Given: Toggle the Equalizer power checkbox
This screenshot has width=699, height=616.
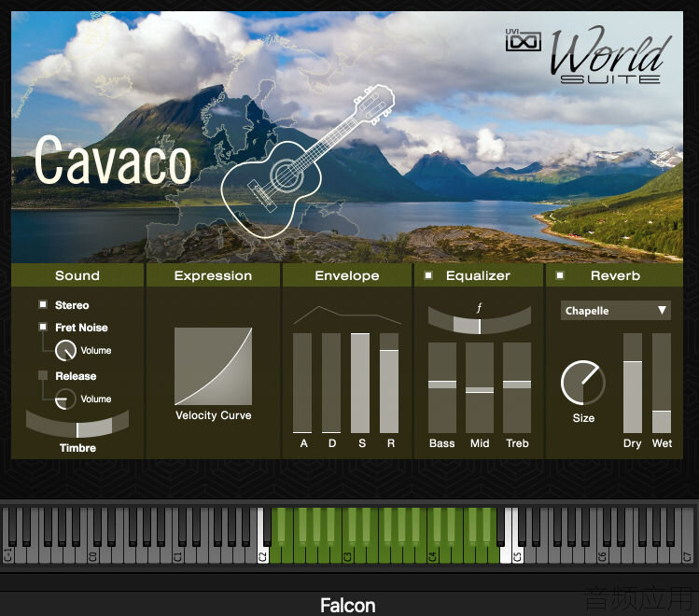Looking at the screenshot, I should click(x=428, y=275).
